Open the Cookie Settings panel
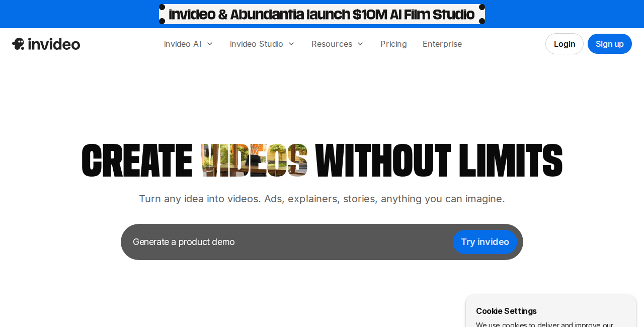The image size is (644, 327). tap(506, 311)
